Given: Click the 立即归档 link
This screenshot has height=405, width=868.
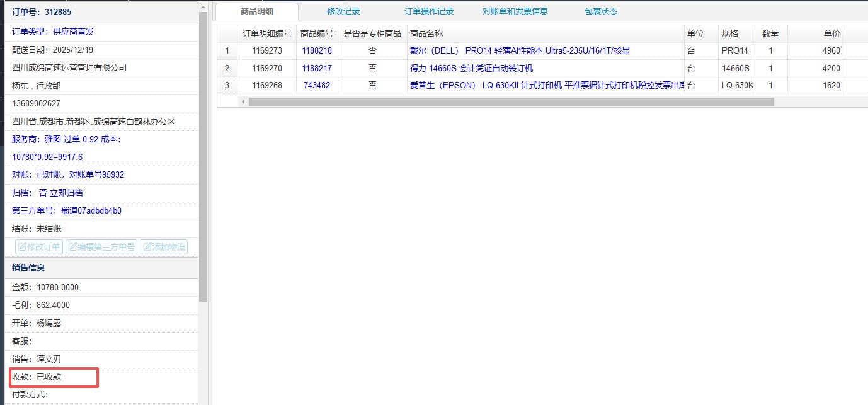Looking at the screenshot, I should tap(66, 193).
